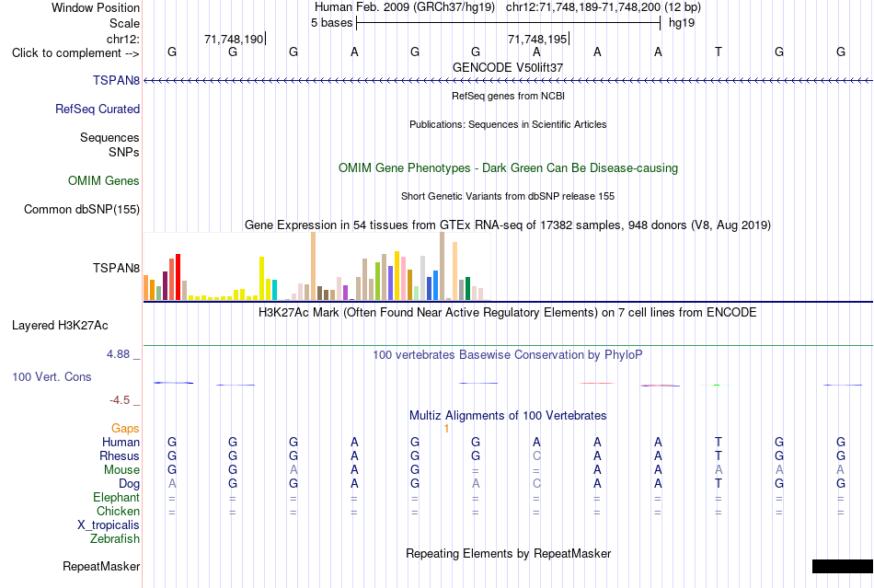The image size is (874, 588).
Task: Click the light C base in Rhesus row
Action: pos(536,455)
